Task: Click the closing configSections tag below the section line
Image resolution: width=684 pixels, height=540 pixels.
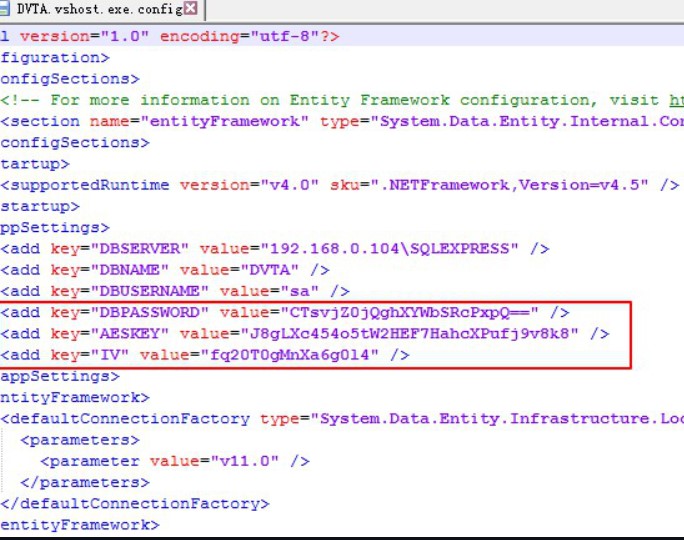Action: [75, 143]
